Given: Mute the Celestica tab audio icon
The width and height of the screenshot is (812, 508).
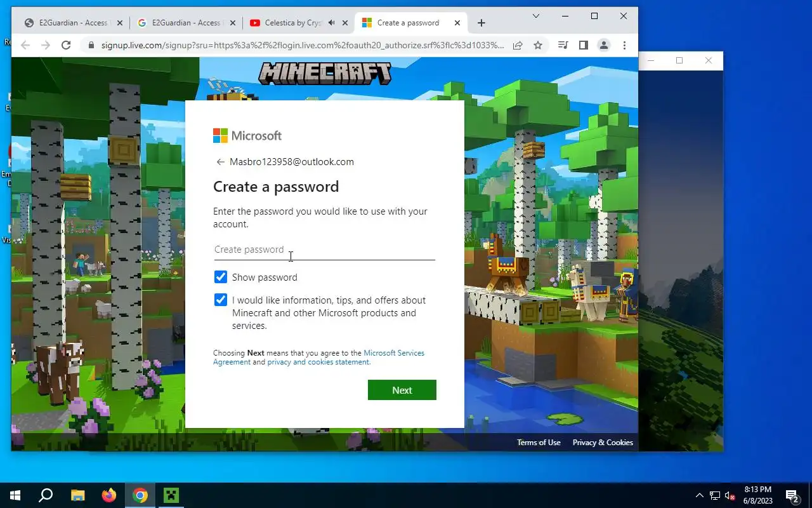Looking at the screenshot, I should click(331, 23).
